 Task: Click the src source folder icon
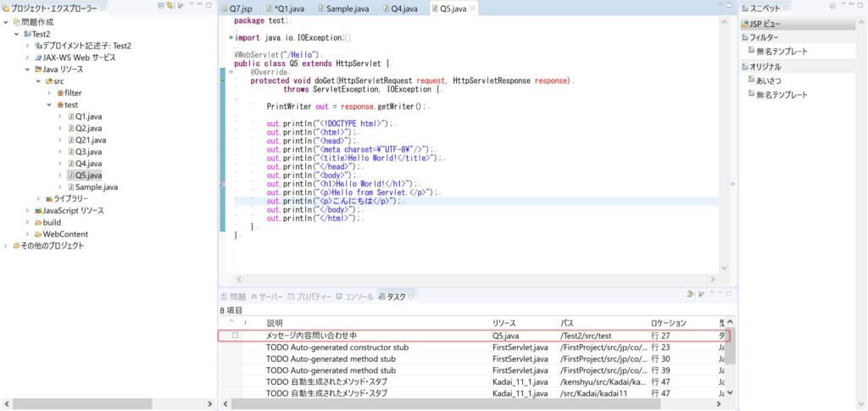coord(49,81)
